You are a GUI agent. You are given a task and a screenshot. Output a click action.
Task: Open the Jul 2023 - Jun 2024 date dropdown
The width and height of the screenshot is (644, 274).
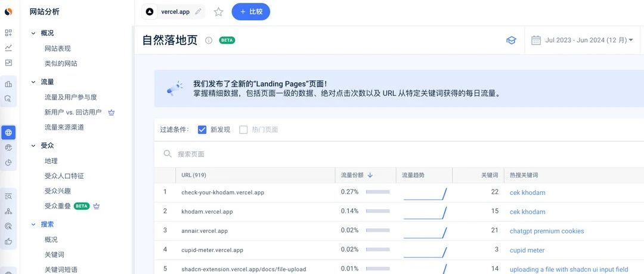pyautogui.click(x=581, y=41)
